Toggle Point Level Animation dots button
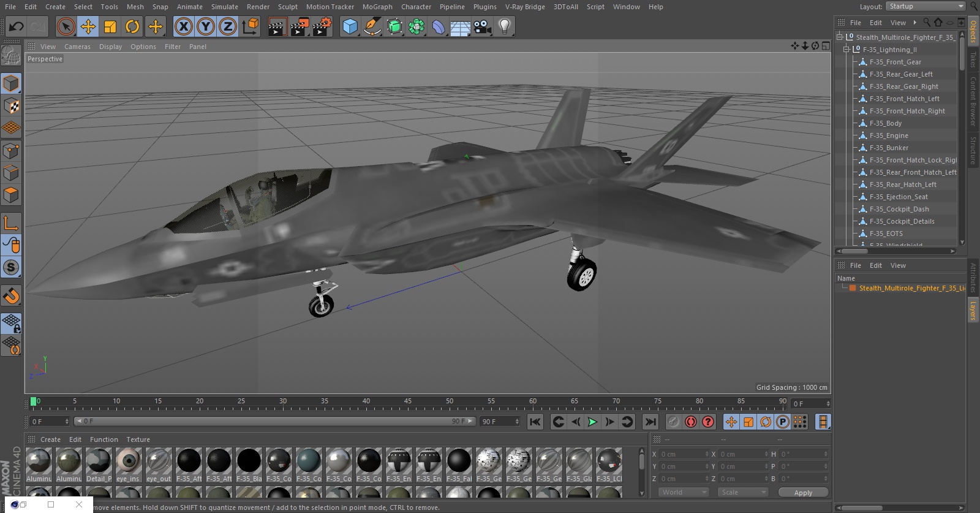This screenshot has width=980, height=513. pos(800,422)
